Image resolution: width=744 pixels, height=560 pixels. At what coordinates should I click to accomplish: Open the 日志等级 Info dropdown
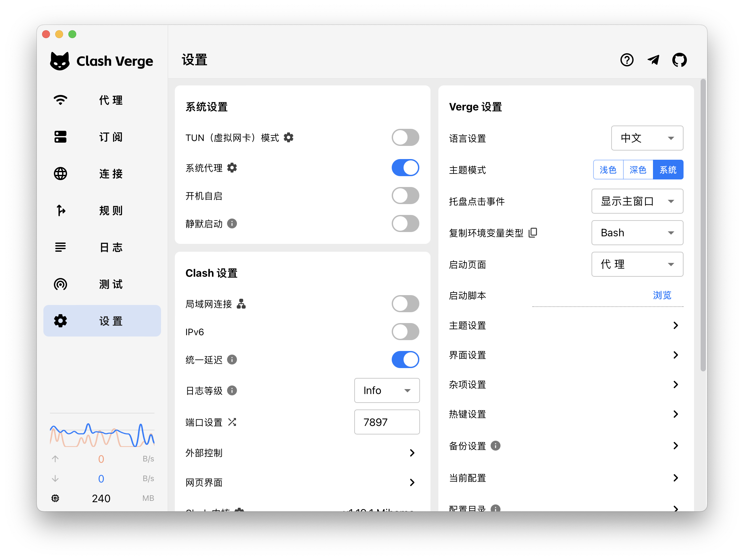(387, 390)
